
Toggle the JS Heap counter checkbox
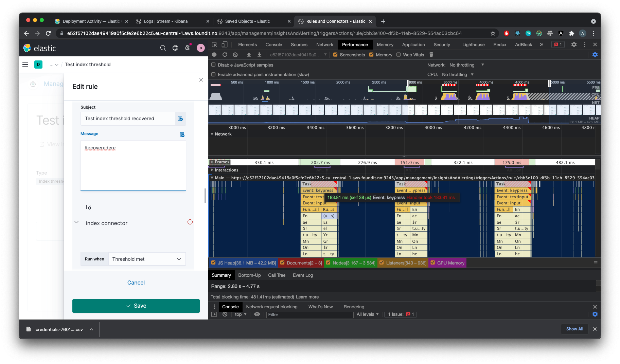point(213,263)
